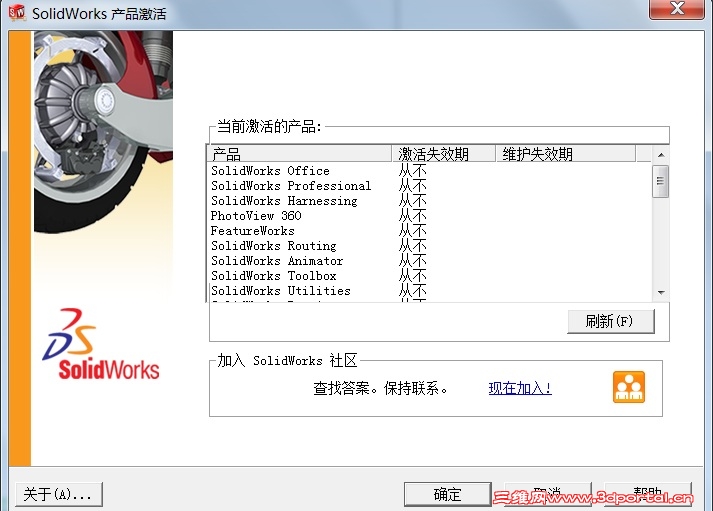Click the product list scroll up arrow
Viewport: 713px width, 511px height.
point(661,155)
